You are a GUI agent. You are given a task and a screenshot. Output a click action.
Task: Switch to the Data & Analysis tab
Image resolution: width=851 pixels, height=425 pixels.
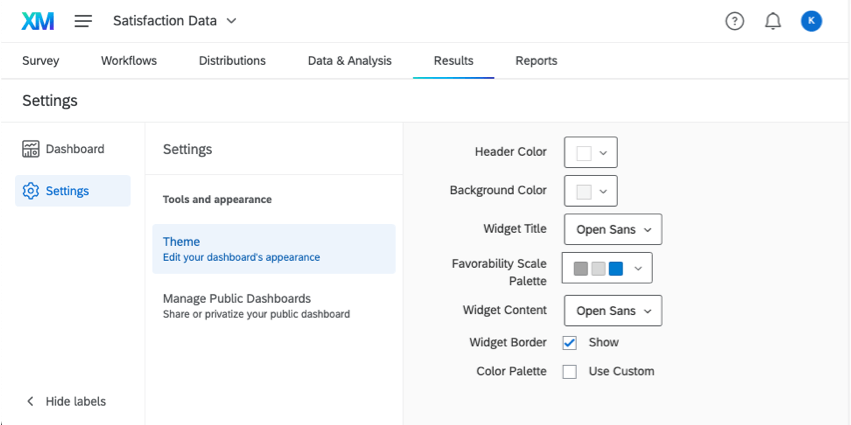[x=349, y=61]
